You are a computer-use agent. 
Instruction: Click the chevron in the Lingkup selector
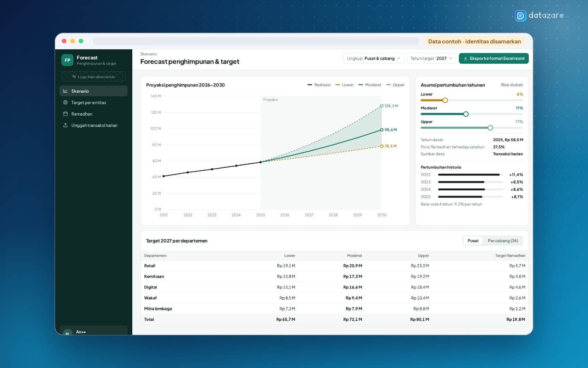tap(398, 59)
